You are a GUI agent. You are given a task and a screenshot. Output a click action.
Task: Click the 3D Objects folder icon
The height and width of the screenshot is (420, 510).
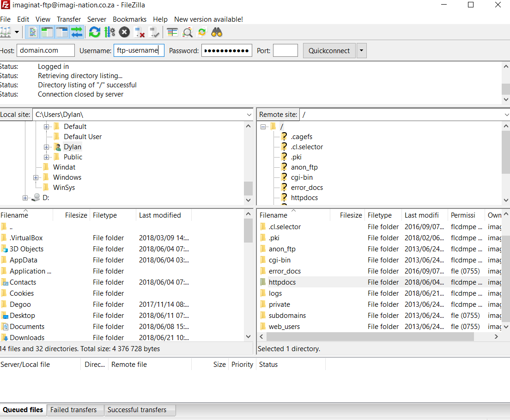(x=5, y=249)
